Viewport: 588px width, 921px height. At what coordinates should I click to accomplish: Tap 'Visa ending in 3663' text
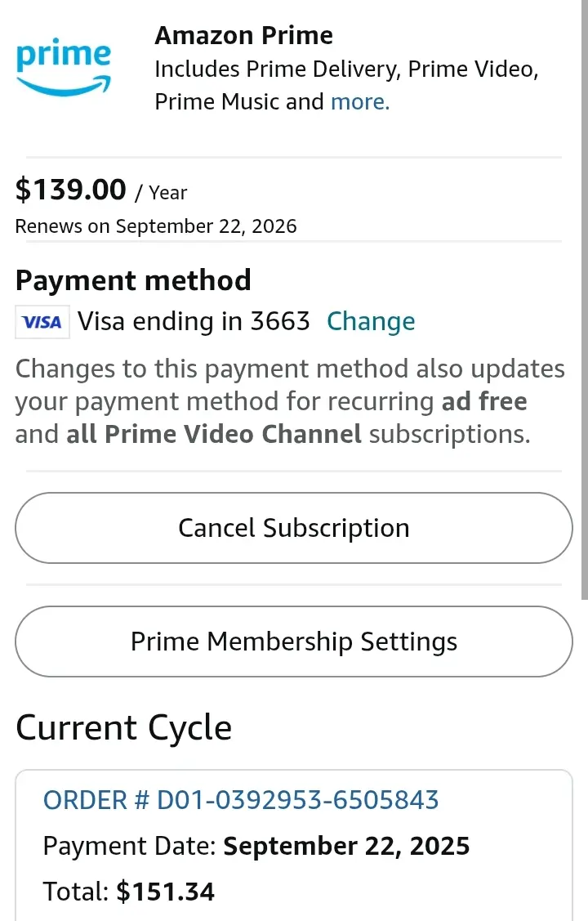click(194, 321)
